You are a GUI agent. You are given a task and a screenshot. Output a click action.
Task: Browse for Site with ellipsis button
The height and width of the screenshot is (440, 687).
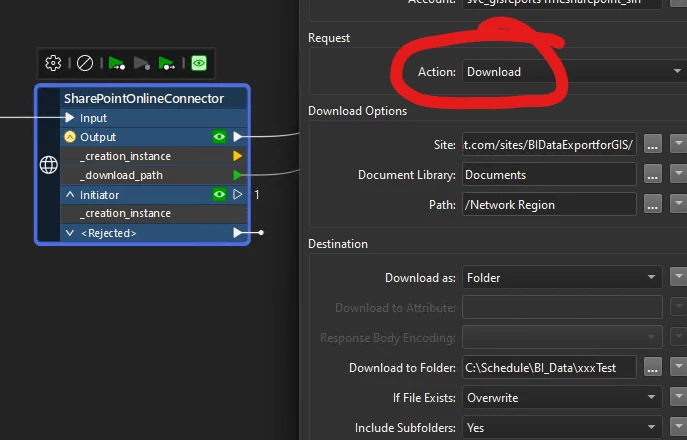pos(653,144)
